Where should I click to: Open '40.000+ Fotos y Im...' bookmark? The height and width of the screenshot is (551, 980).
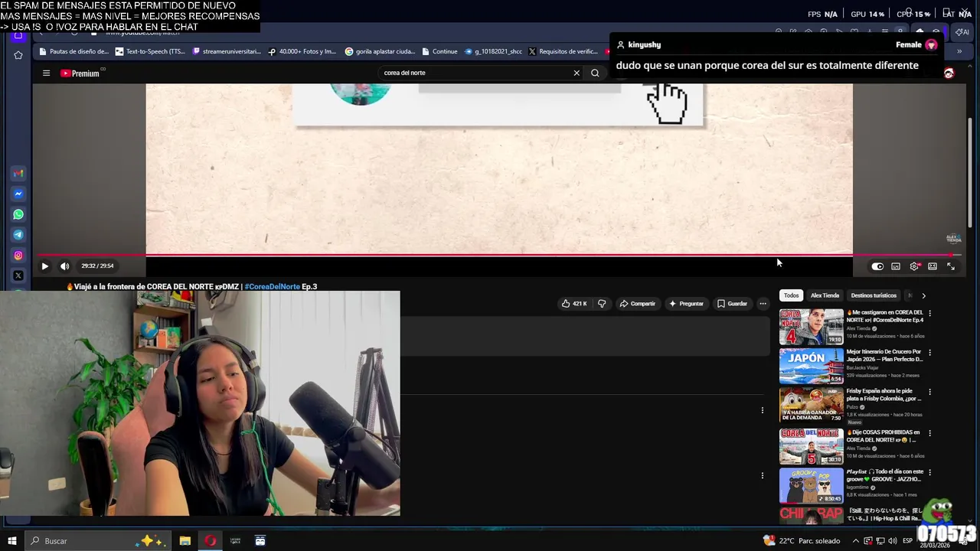pyautogui.click(x=302, y=52)
